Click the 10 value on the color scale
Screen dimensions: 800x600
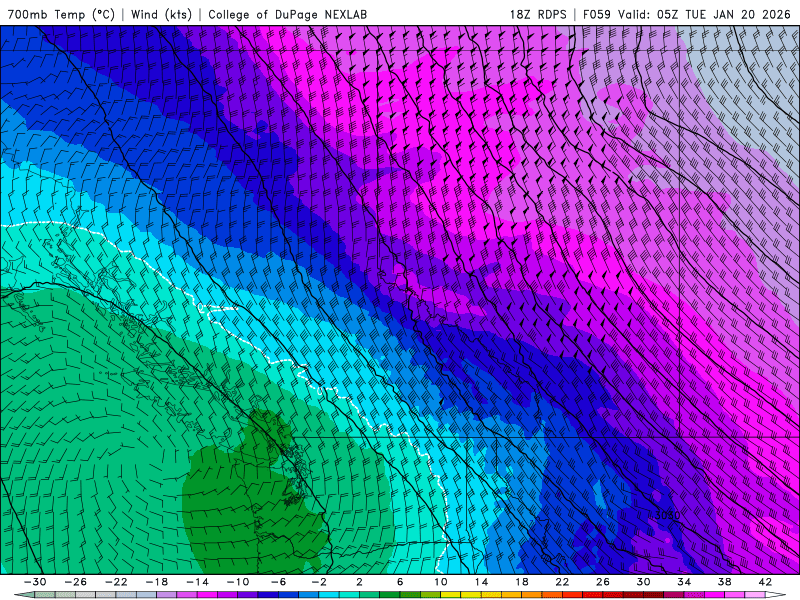440,582
